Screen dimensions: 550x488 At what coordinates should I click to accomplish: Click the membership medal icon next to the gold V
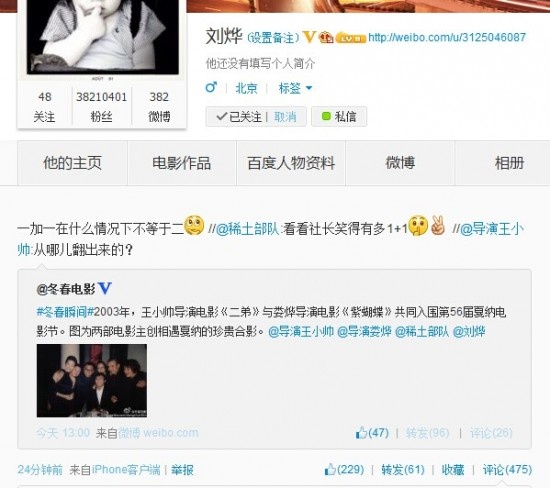click(x=326, y=37)
